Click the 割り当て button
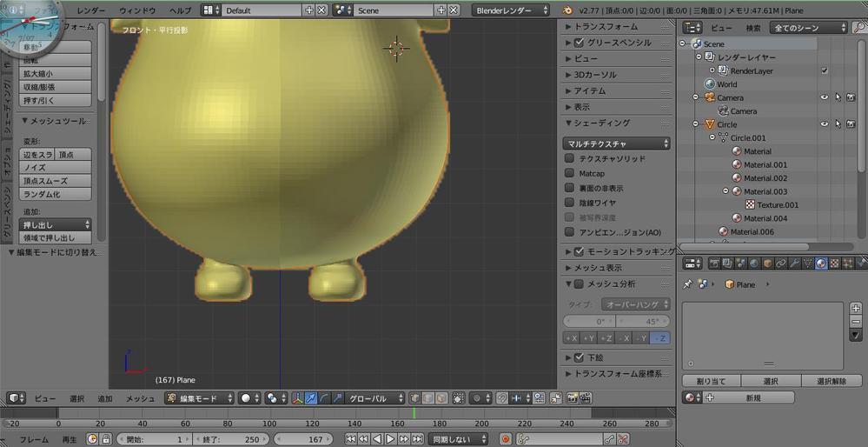 click(710, 381)
